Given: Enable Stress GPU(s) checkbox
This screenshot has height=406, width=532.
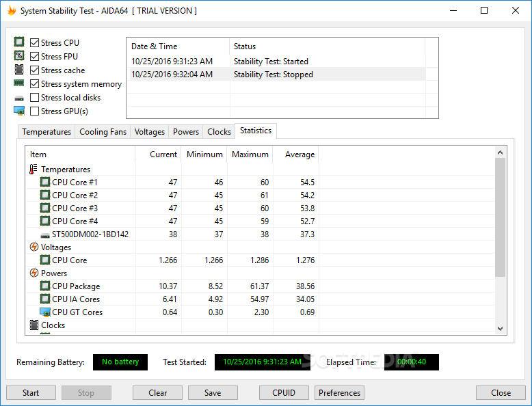Looking at the screenshot, I should click(x=34, y=111).
